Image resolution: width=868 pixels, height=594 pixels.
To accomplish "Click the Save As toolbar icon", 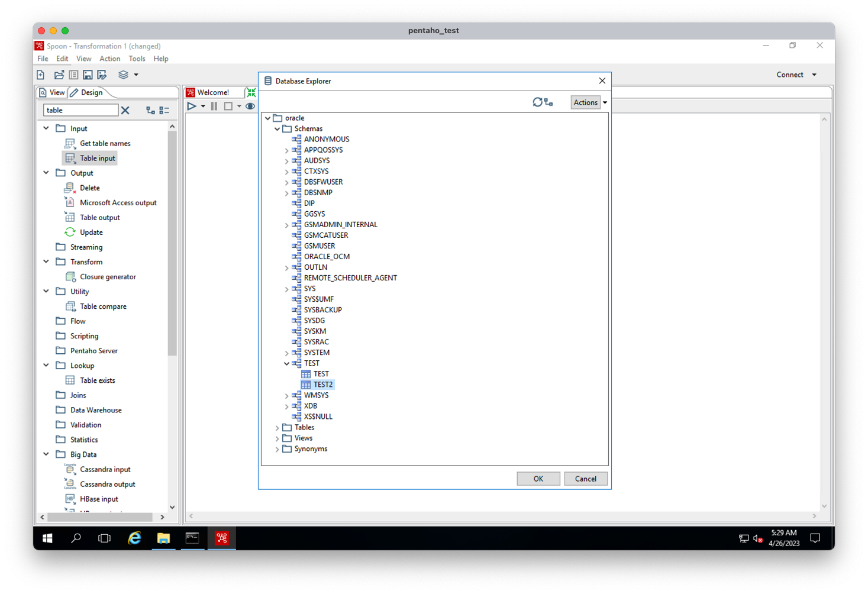I will (x=102, y=75).
